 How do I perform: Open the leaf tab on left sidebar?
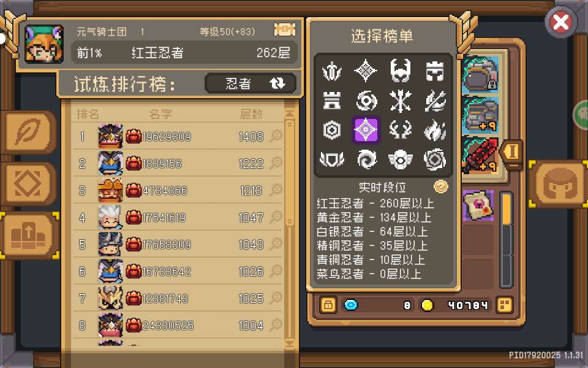[28, 132]
